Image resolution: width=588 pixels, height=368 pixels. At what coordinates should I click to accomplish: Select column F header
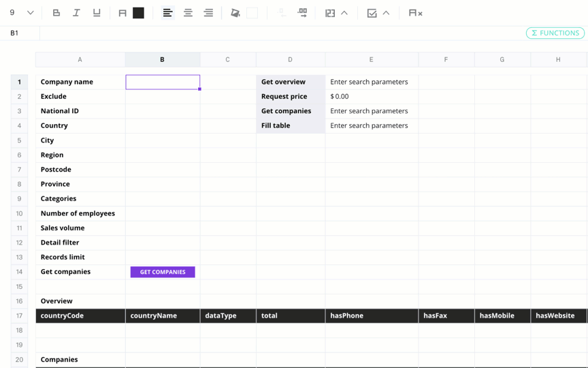446,59
